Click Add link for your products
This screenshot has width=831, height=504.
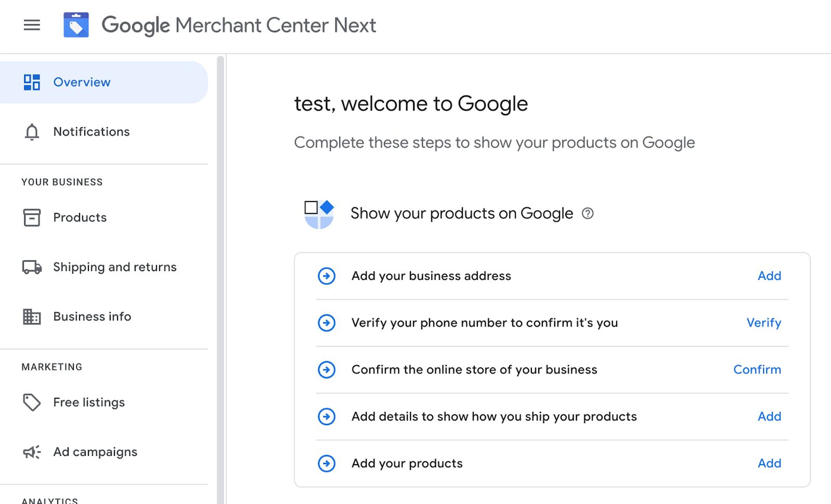[769, 463]
